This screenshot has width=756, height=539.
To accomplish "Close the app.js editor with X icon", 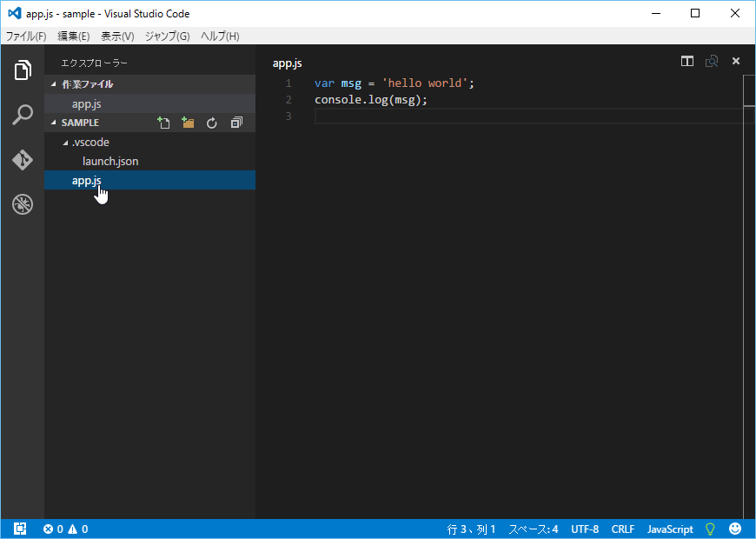I will click(736, 61).
